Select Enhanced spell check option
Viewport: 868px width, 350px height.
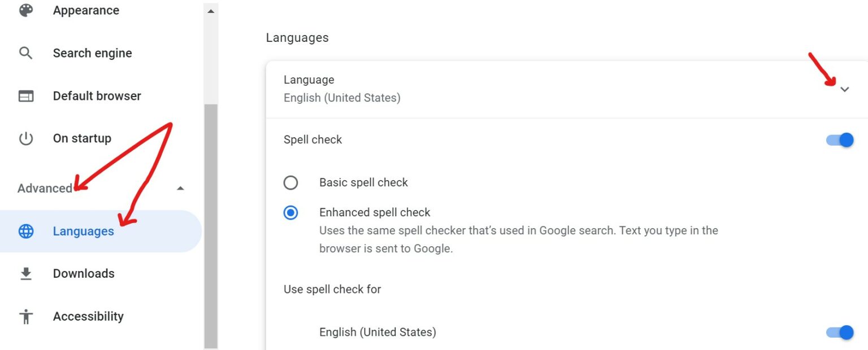pyautogui.click(x=290, y=212)
